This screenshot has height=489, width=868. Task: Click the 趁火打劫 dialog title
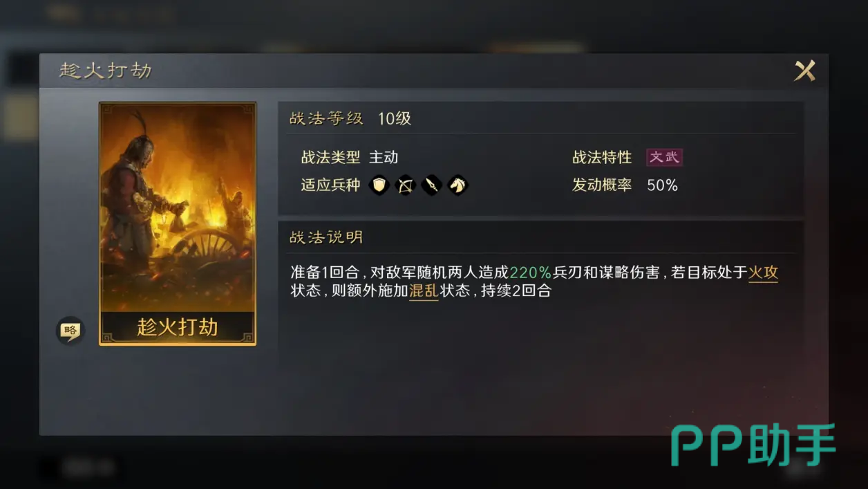tap(106, 71)
